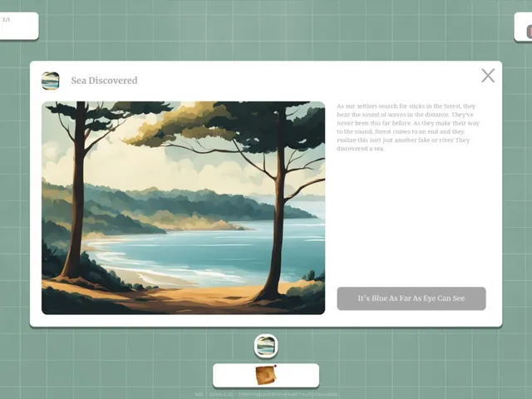The width and height of the screenshot is (532, 399).
Task: Click the large seaside illustration
Action: pos(183,208)
